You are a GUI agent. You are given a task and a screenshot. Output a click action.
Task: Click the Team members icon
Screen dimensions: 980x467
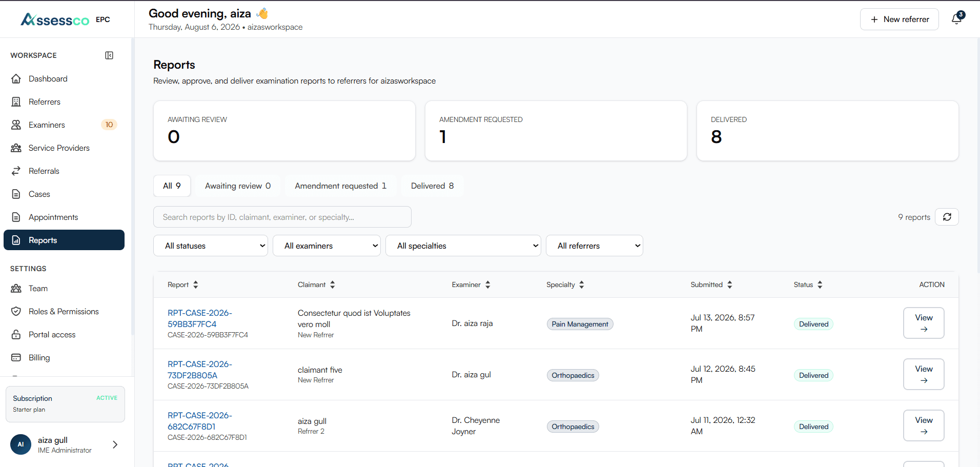[x=16, y=288]
